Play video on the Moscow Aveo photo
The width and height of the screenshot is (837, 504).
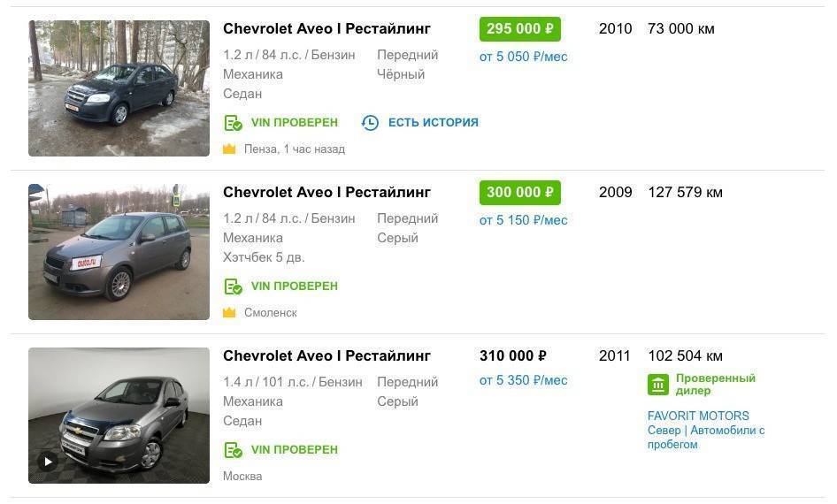pyautogui.click(x=47, y=461)
